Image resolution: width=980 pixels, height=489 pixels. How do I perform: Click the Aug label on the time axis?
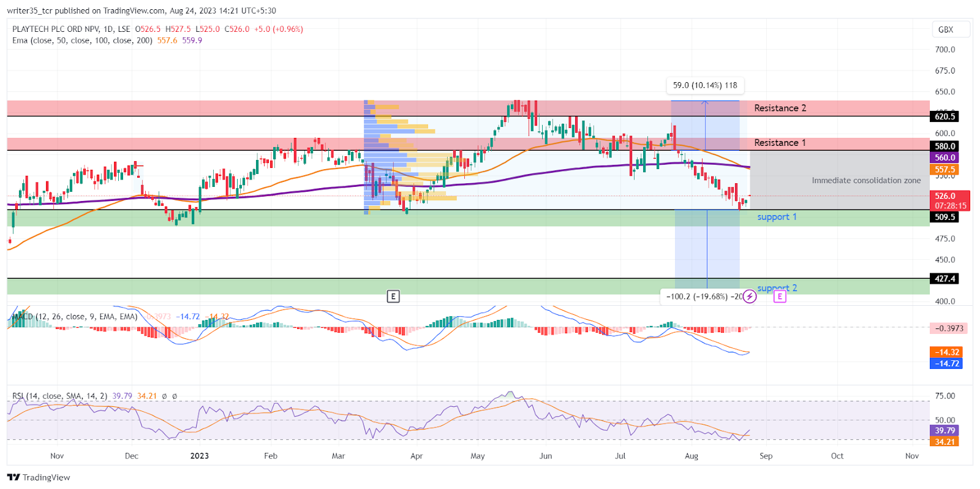click(692, 456)
